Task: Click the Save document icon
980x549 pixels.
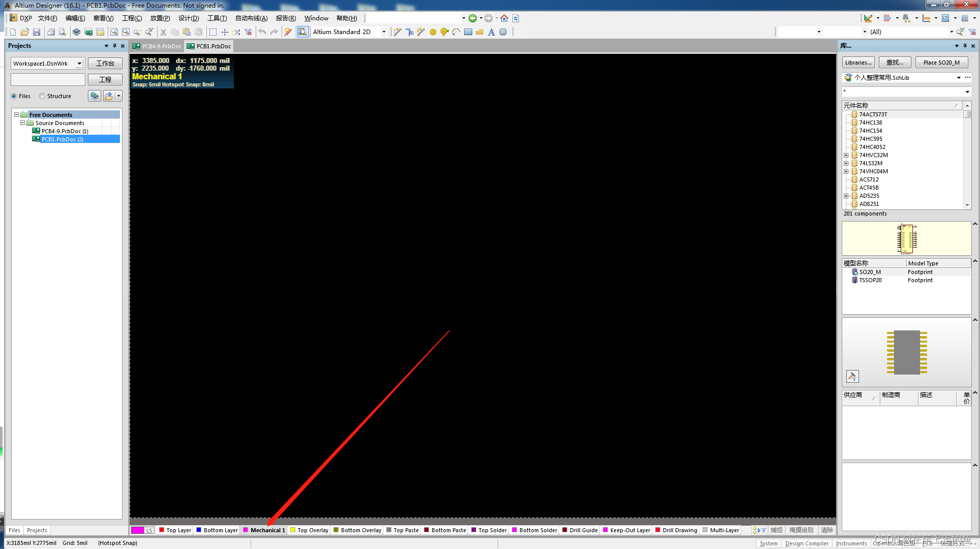Action: pyautogui.click(x=37, y=32)
